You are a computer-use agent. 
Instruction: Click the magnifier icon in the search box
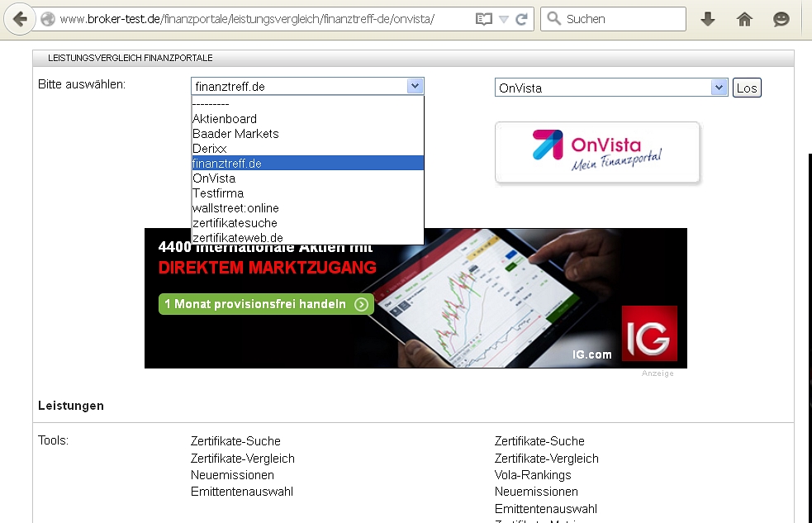[553, 19]
